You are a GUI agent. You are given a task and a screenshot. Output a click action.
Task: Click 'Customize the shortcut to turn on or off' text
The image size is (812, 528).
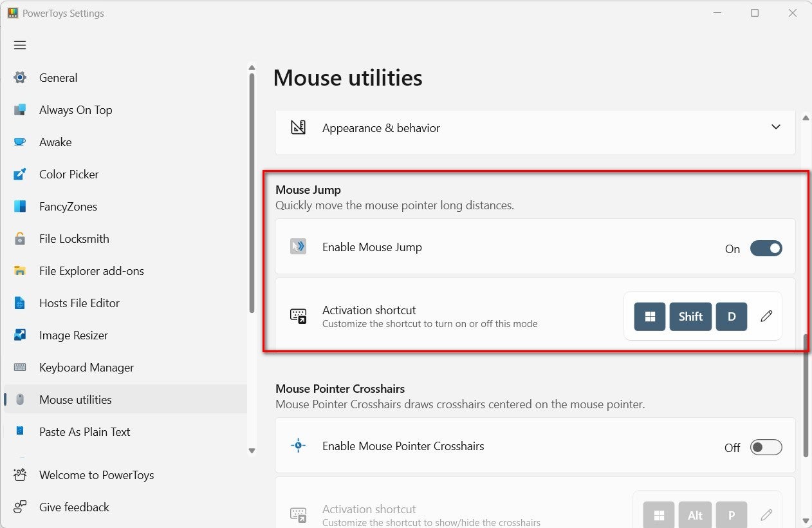tap(430, 323)
